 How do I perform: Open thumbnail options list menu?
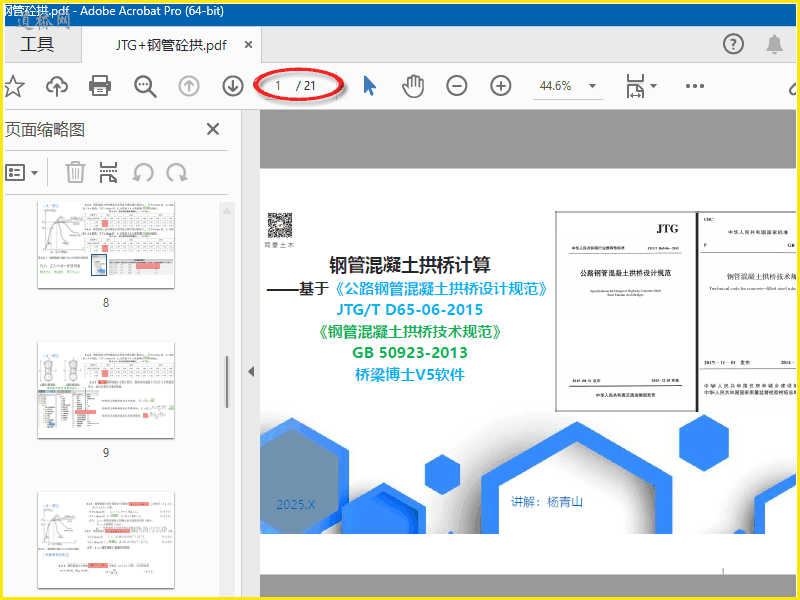21,172
